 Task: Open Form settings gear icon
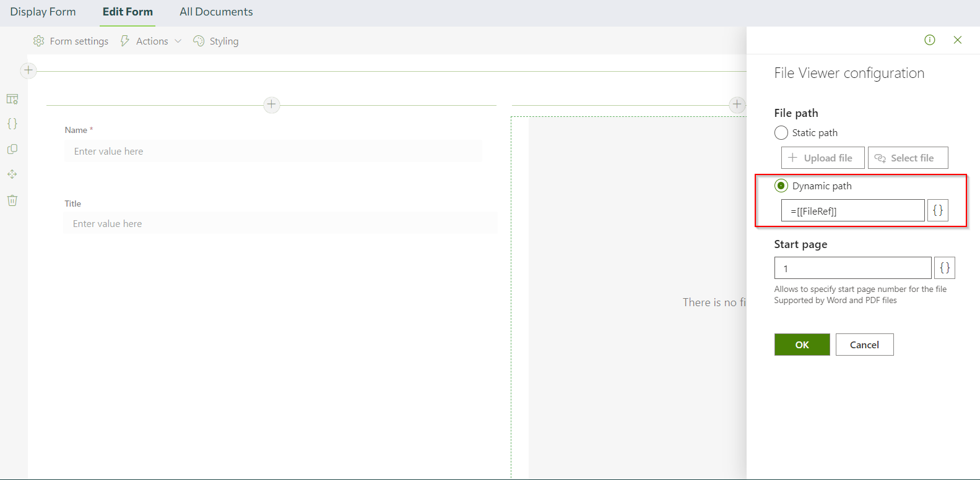pyautogui.click(x=38, y=41)
